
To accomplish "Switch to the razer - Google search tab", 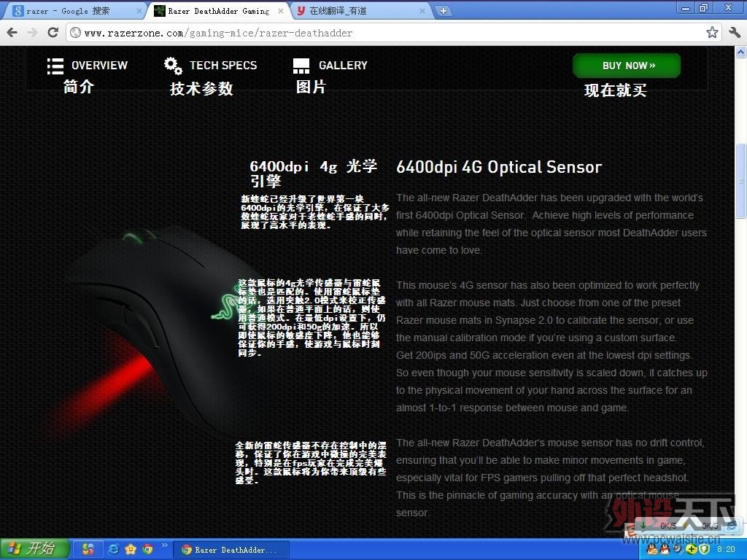I will 74,10.
